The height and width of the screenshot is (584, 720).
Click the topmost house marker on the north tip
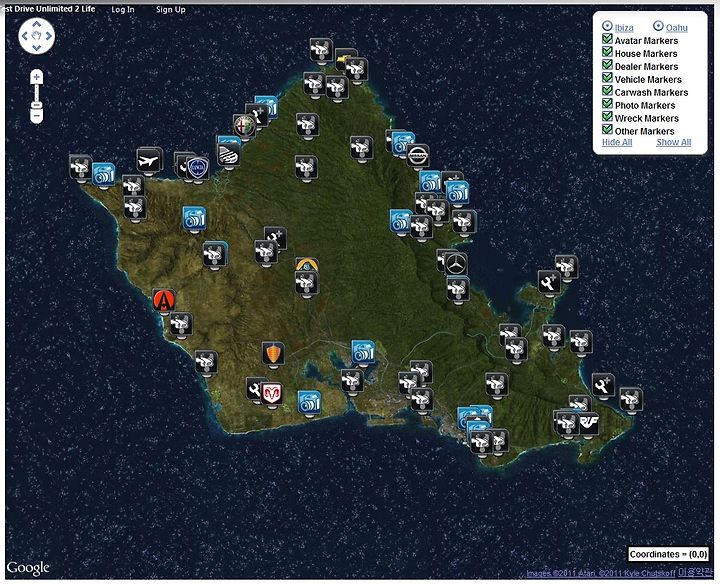321,51
